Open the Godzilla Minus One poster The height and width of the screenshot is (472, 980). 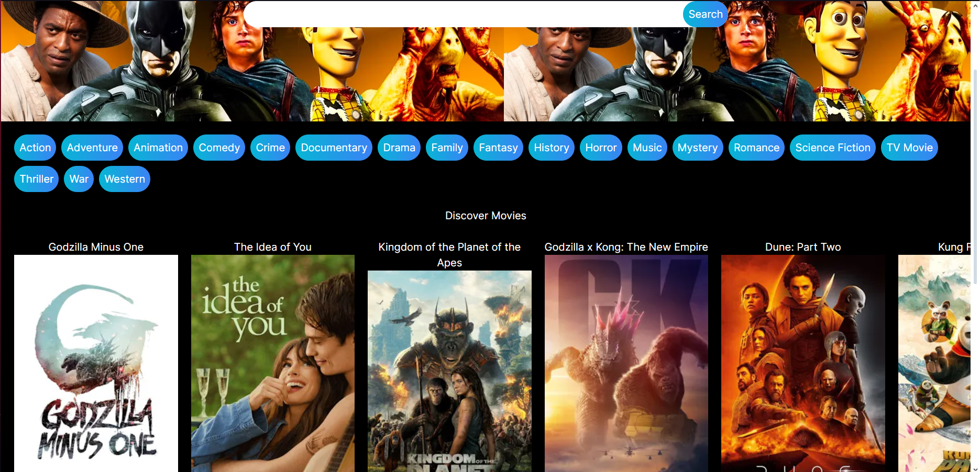pyautogui.click(x=96, y=363)
